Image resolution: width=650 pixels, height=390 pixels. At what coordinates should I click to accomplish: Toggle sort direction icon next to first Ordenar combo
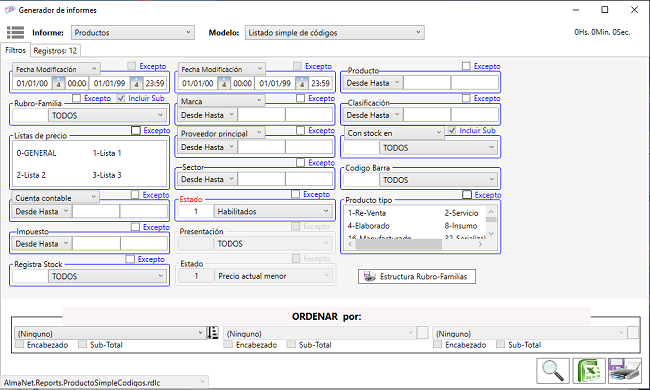coord(212,333)
